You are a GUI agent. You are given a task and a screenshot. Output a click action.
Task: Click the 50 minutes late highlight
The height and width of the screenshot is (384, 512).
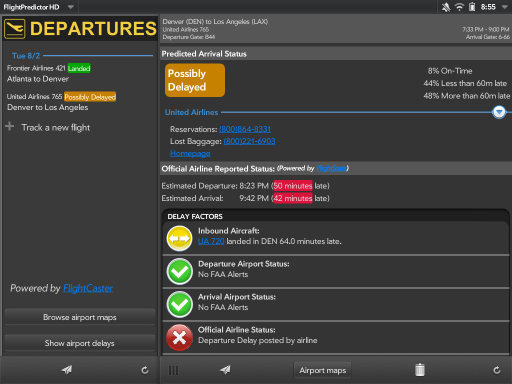click(x=293, y=186)
